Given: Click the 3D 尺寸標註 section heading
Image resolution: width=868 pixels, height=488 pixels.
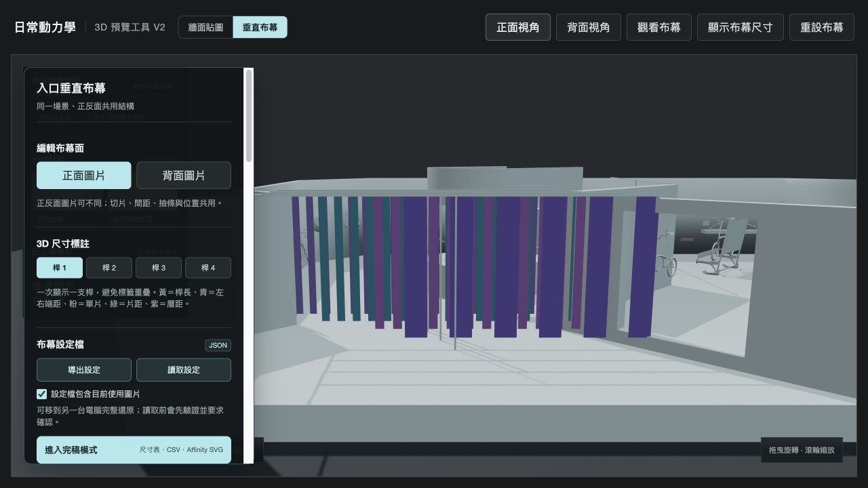Looking at the screenshot, I should [x=63, y=243].
